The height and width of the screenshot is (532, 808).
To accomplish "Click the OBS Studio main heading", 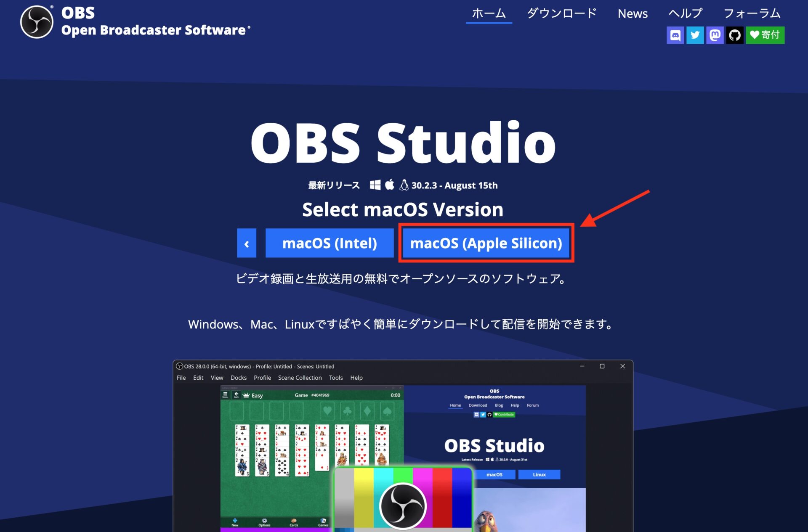I will (403, 142).
